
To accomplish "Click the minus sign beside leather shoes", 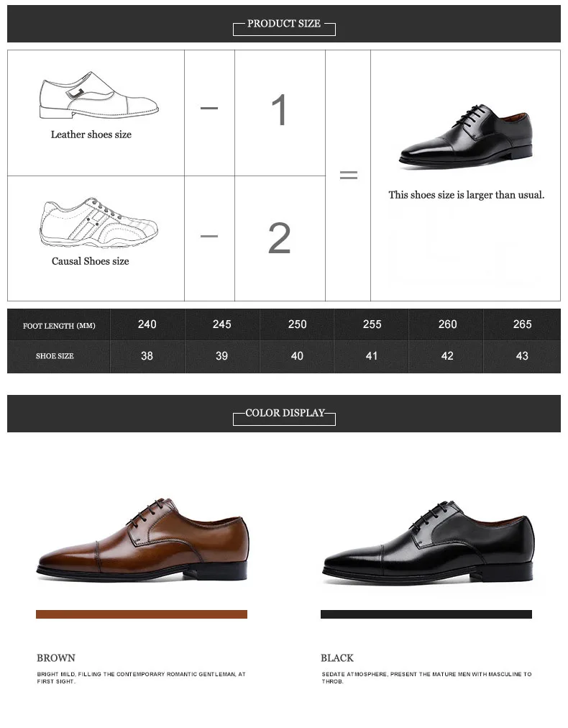I will (x=209, y=108).
